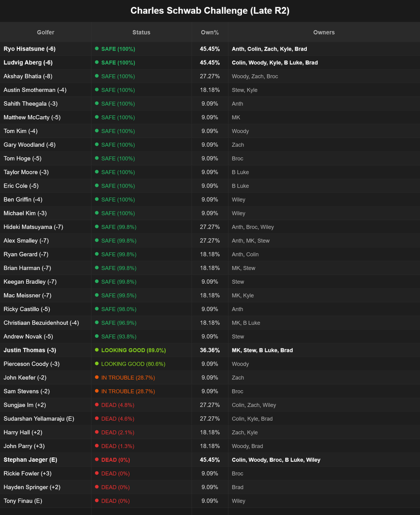
Task: Click the DEAD (1.3%) status text
Action: point(118,446)
